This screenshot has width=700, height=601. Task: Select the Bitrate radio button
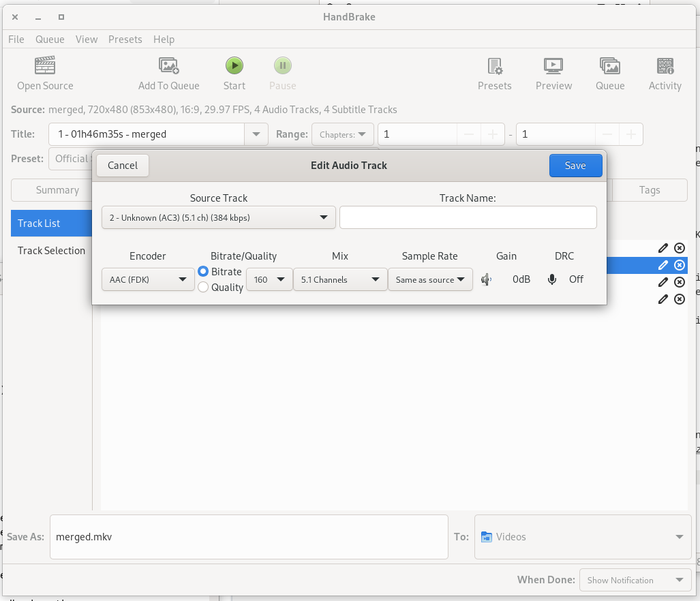[203, 271]
